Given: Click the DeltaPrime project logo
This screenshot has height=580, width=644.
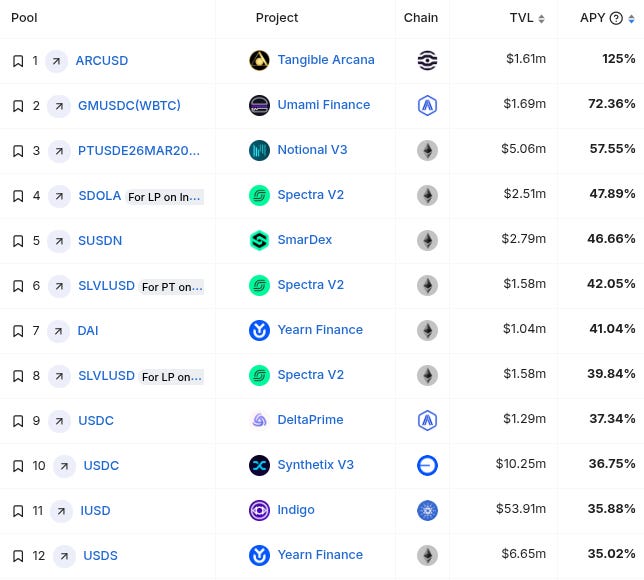Looking at the screenshot, I should coord(260,420).
